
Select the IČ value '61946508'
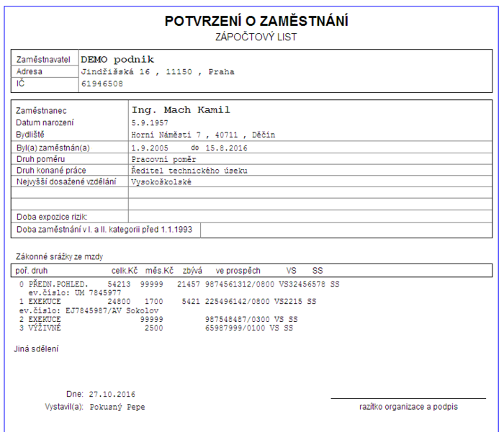point(102,84)
